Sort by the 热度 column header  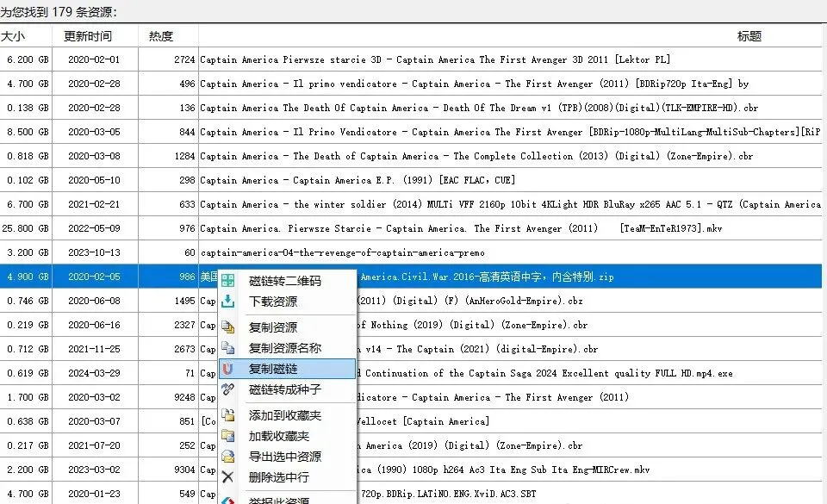(168, 36)
